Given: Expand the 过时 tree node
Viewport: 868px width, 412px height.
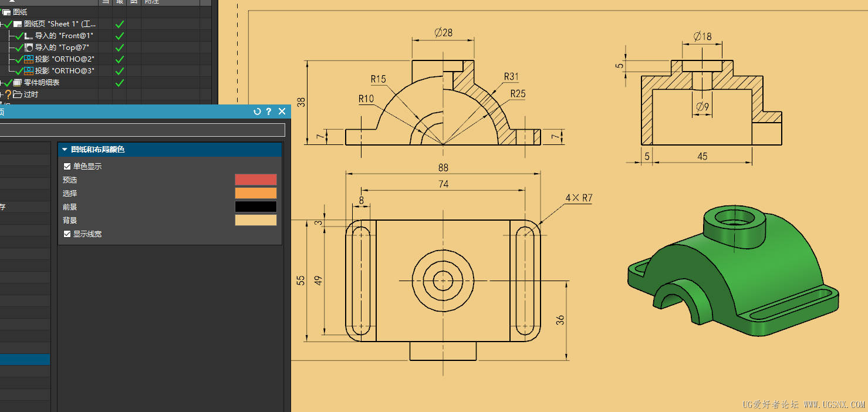Looking at the screenshot, I should (x=1, y=94).
